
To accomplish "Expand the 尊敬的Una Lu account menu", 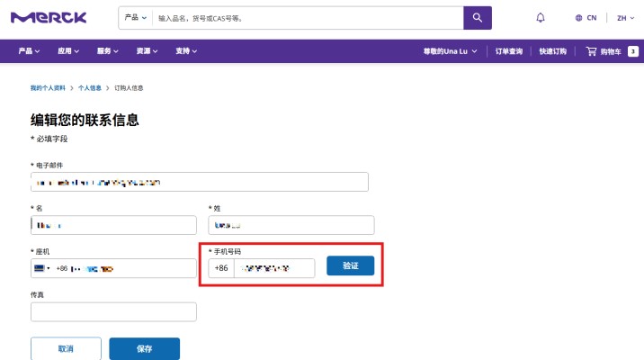I will [x=450, y=51].
